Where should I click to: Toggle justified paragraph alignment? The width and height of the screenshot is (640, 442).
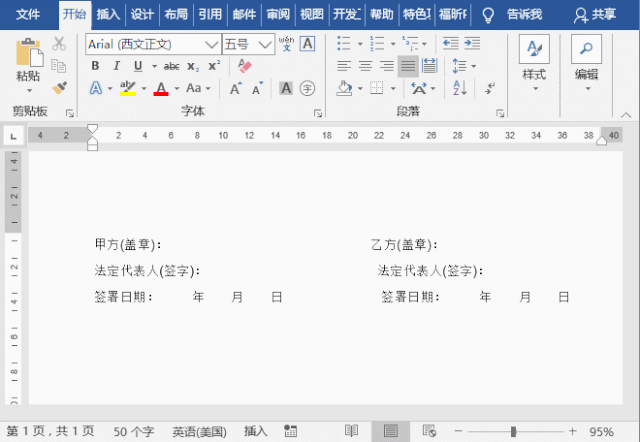point(407,66)
